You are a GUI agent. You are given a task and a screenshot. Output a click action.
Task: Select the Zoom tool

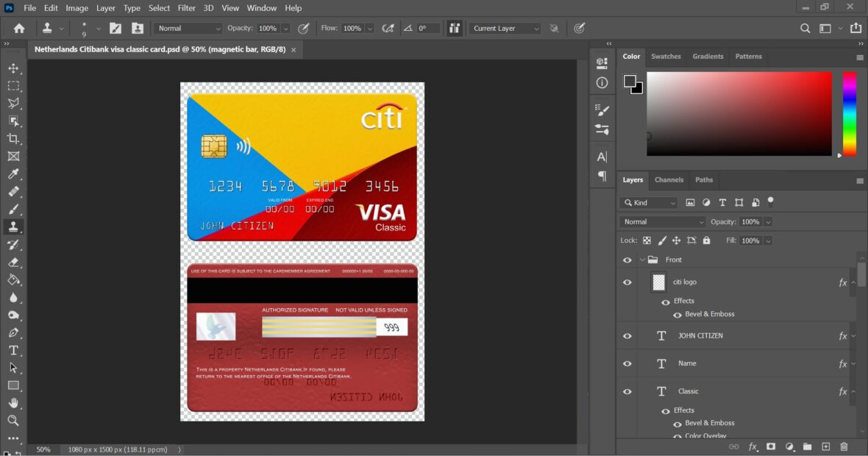click(x=13, y=421)
